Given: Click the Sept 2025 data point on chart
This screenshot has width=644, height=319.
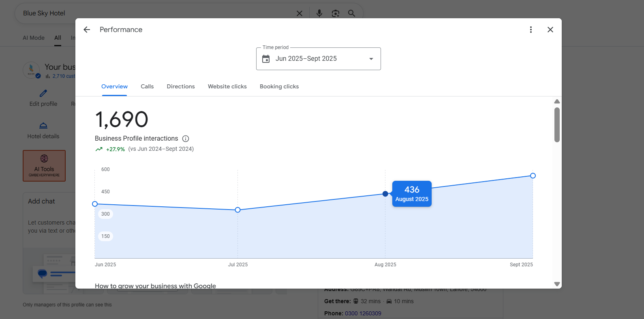Looking at the screenshot, I should (x=533, y=176).
